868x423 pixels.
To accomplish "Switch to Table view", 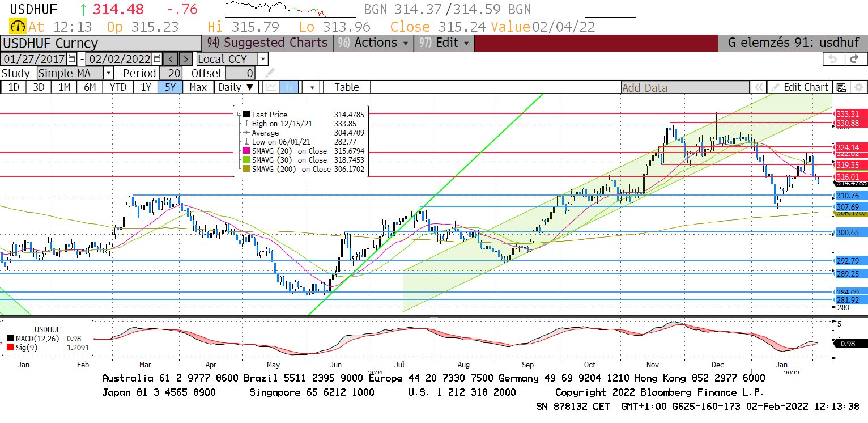I will [x=347, y=87].
